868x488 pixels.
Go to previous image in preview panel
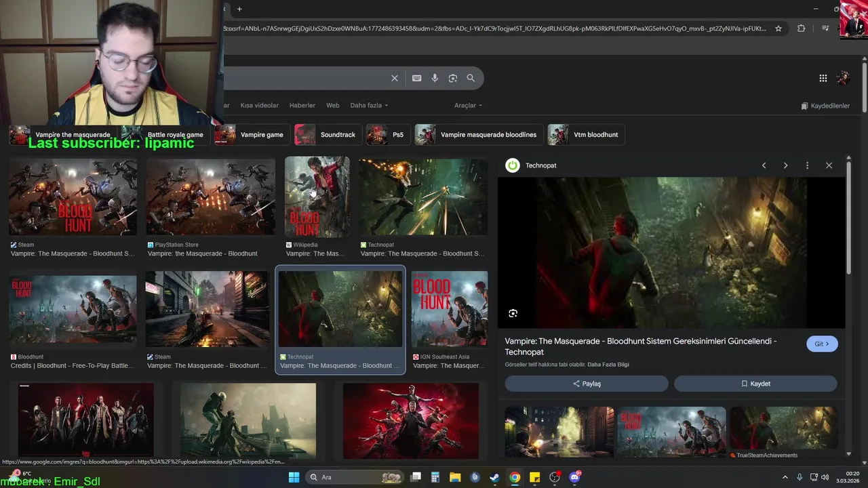[764, 165]
